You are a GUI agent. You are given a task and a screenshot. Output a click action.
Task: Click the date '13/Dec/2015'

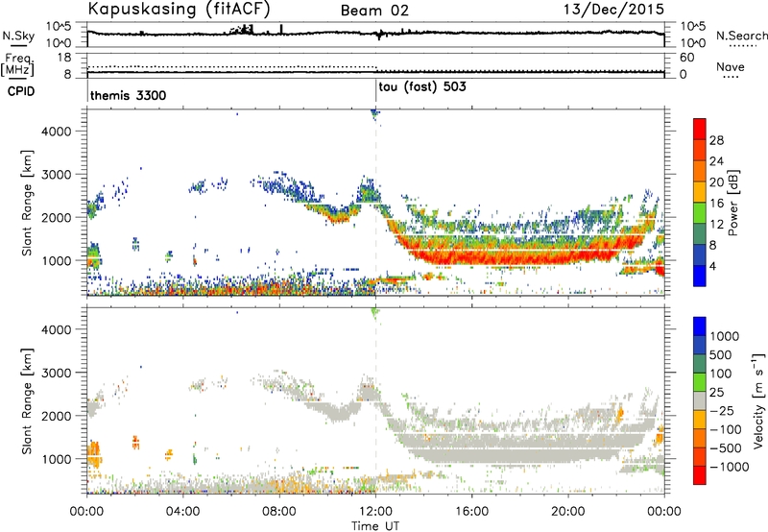(x=613, y=9)
